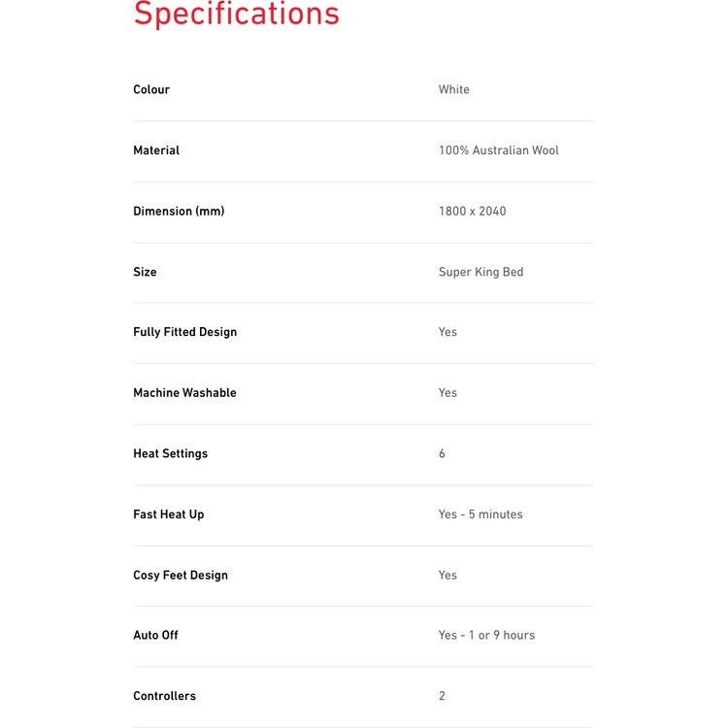Click the Yes value for Machine Washable
728x728 pixels.
[447, 393]
